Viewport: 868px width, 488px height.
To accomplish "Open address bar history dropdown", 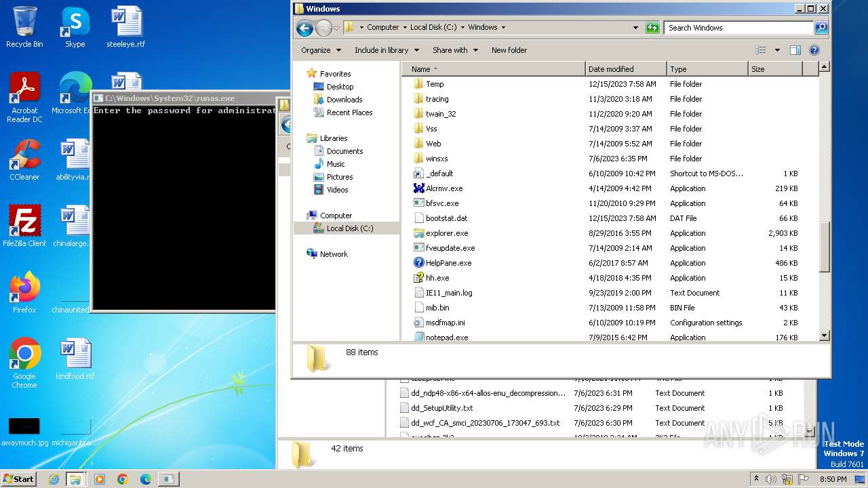I will click(x=635, y=28).
